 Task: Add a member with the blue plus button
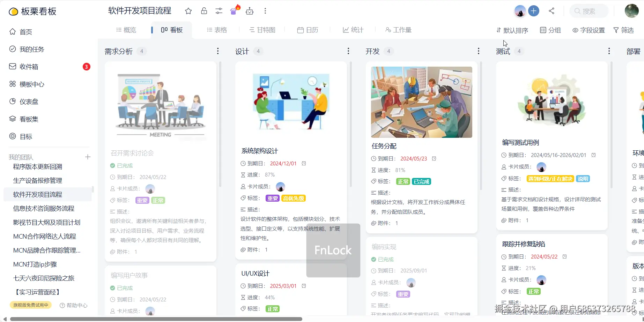pyautogui.click(x=534, y=11)
